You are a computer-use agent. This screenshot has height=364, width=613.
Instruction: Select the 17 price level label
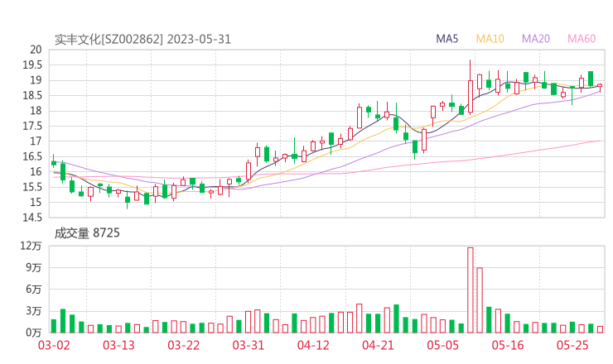(36, 141)
